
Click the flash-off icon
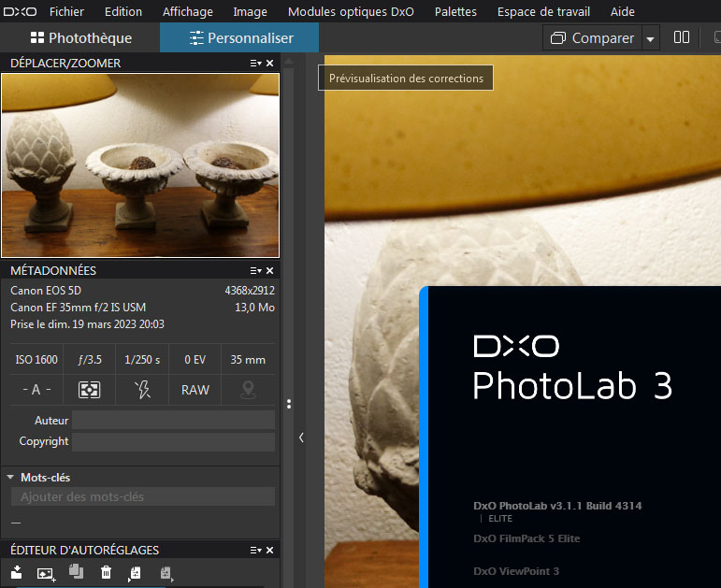[x=142, y=390]
